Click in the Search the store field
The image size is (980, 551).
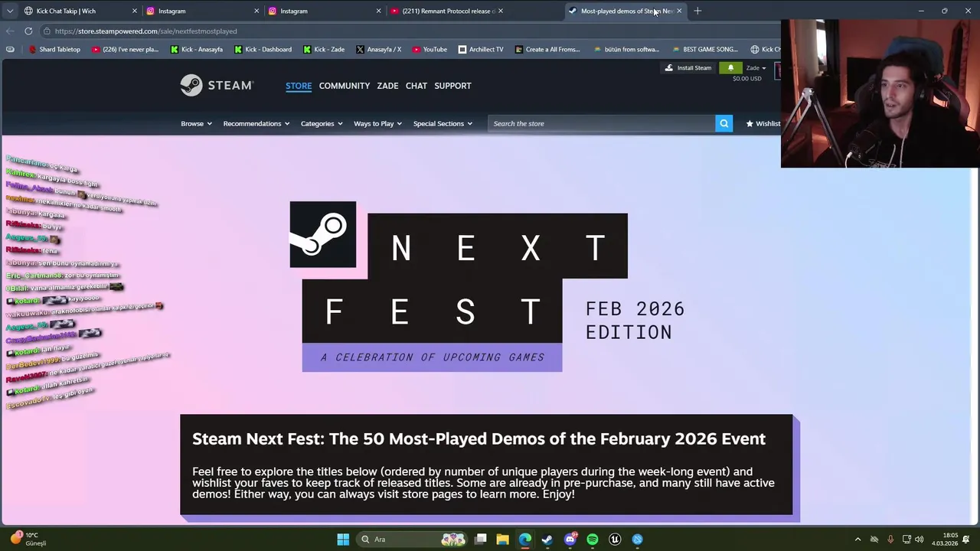[x=601, y=123]
